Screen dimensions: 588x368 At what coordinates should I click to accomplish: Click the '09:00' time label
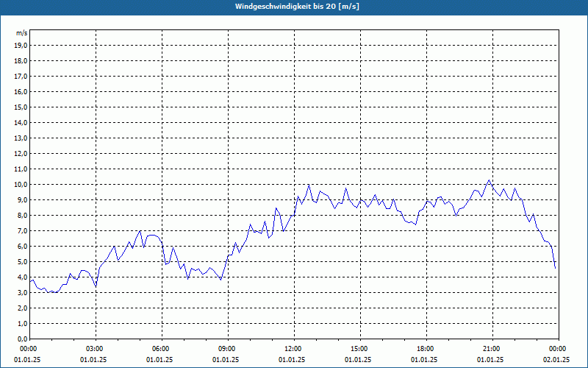(228, 349)
